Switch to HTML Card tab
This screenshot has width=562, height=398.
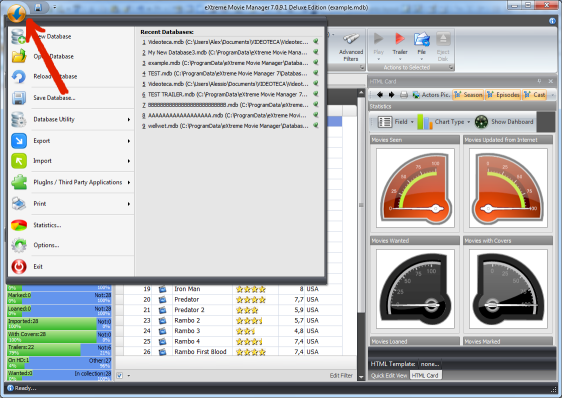click(x=425, y=375)
